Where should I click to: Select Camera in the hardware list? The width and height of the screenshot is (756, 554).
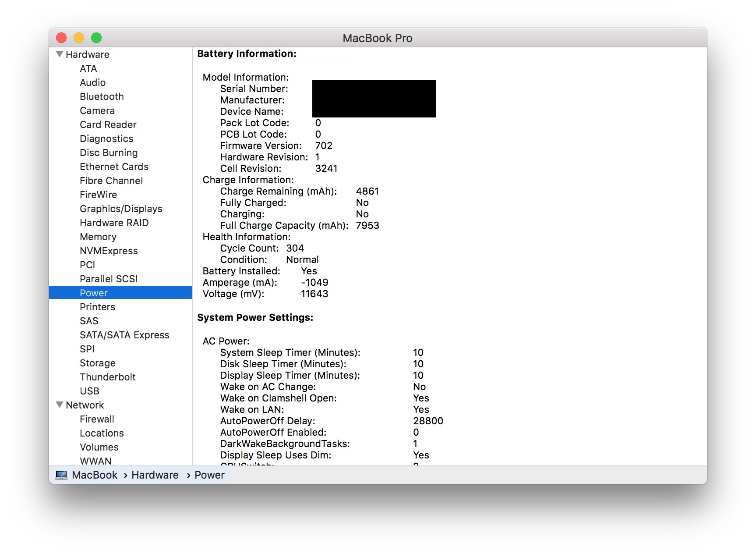point(97,110)
